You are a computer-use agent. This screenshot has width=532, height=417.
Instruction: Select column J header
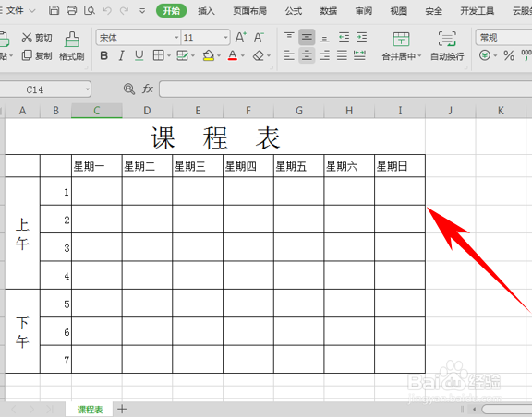450,111
